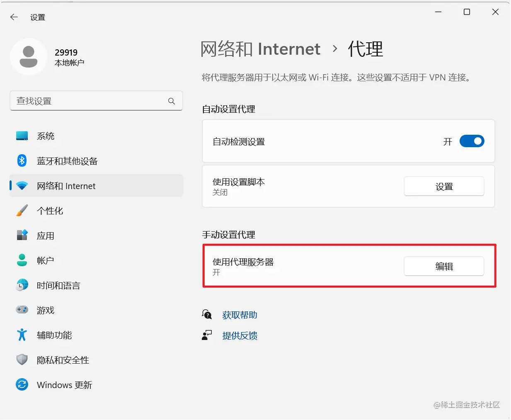Open the 获取帮助 link
The height and width of the screenshot is (420, 511).
[x=240, y=315]
